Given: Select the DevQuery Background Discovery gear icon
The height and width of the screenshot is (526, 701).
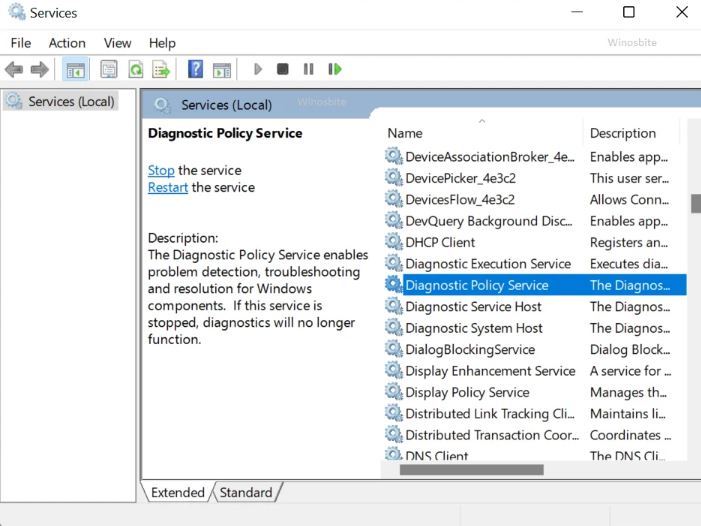Looking at the screenshot, I should coord(393,221).
